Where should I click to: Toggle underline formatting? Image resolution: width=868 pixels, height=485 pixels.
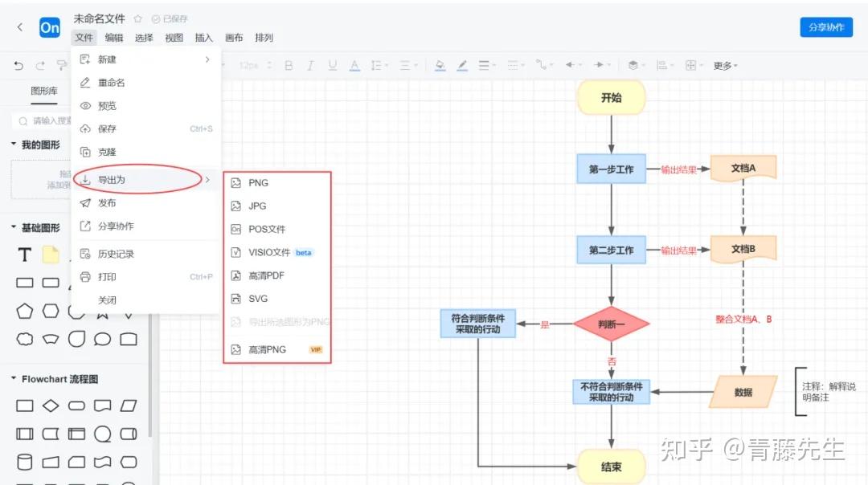[x=332, y=65]
